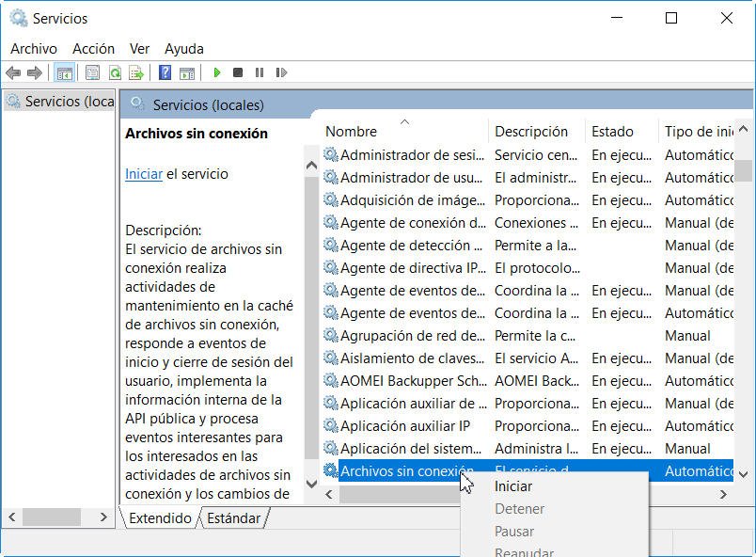Click the services list vertical scrollbar thumb
The image size is (756, 557).
click(x=743, y=170)
